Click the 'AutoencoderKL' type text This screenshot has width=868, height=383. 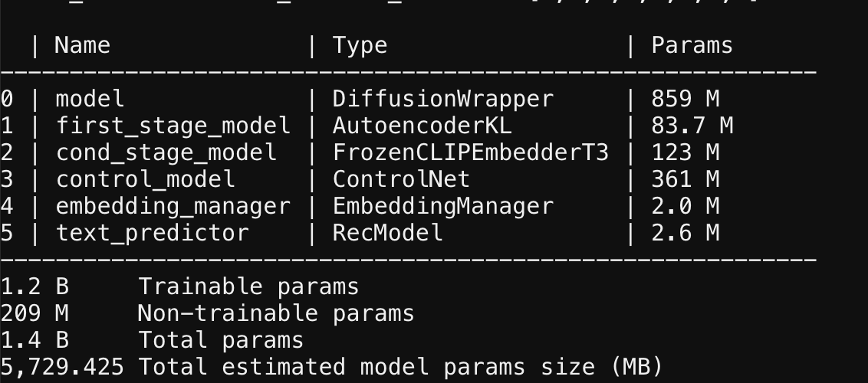422,126
